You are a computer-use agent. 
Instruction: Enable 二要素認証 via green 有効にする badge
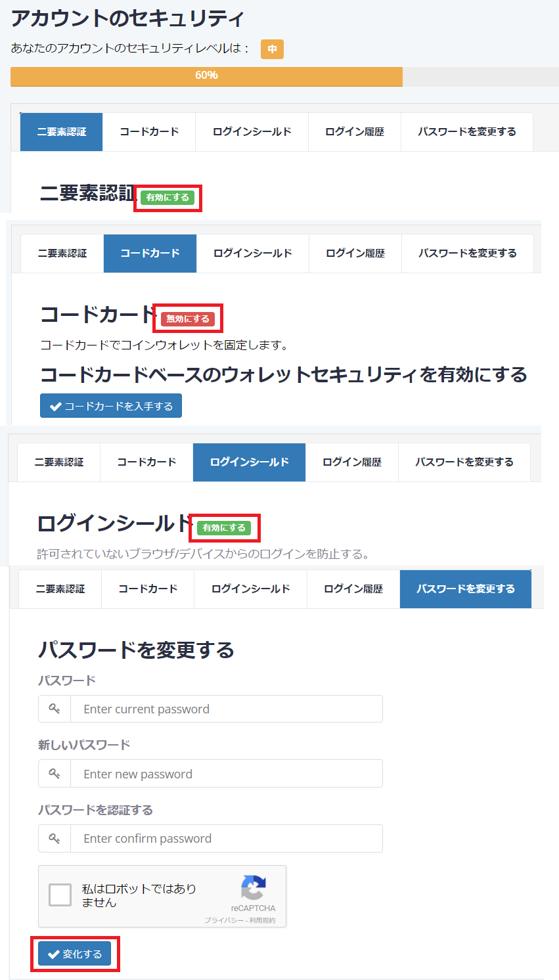[x=168, y=198]
